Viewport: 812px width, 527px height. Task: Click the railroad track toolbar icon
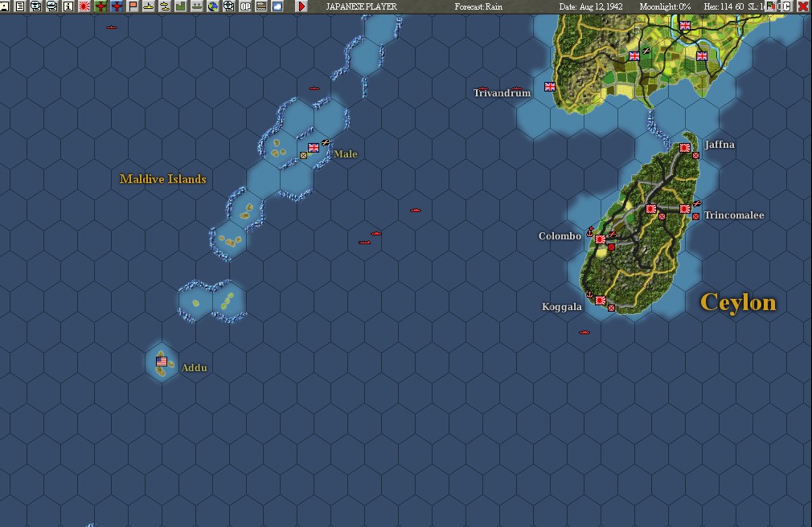pos(261,6)
